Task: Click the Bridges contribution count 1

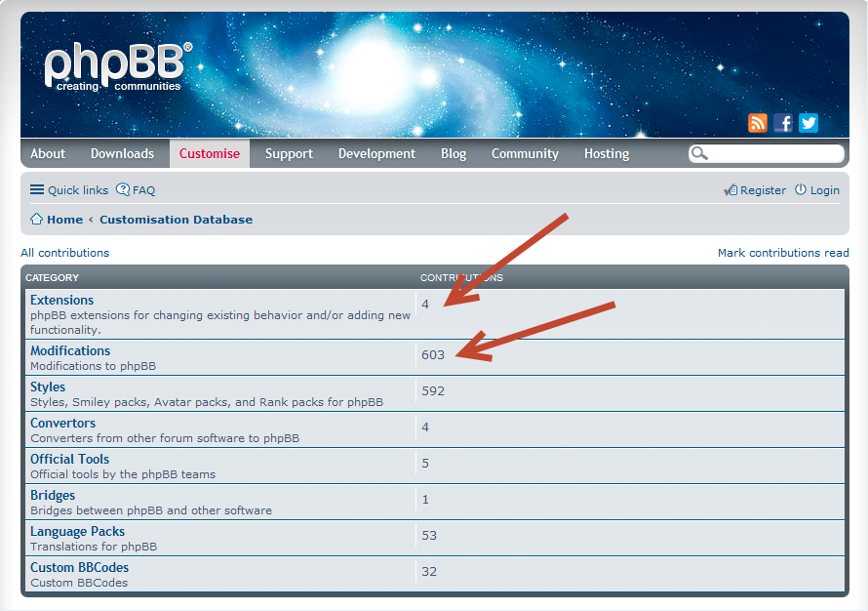Action: tap(425, 499)
